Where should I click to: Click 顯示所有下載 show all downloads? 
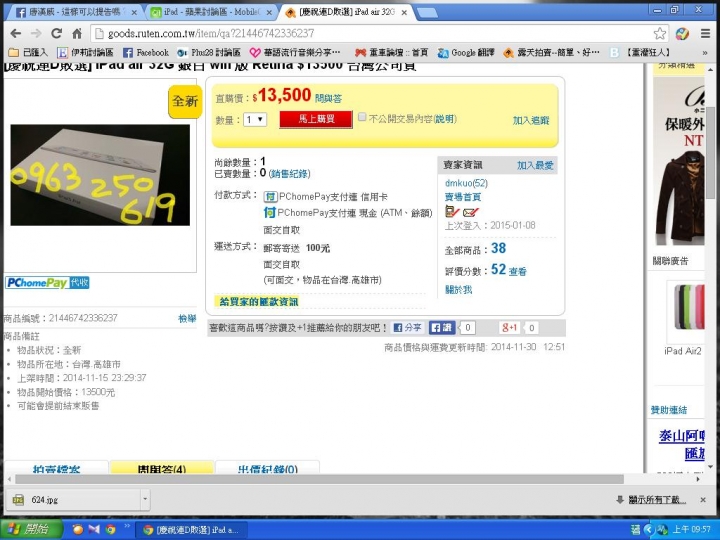point(651,500)
